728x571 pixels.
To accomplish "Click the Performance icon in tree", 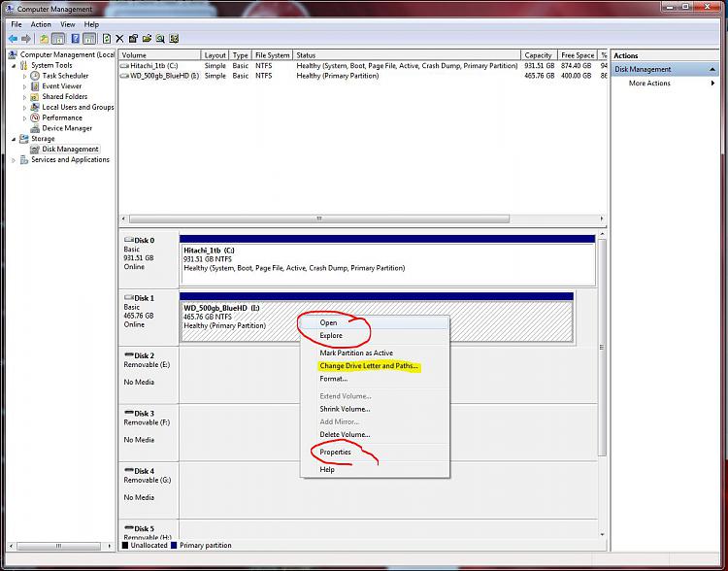I will click(x=35, y=118).
